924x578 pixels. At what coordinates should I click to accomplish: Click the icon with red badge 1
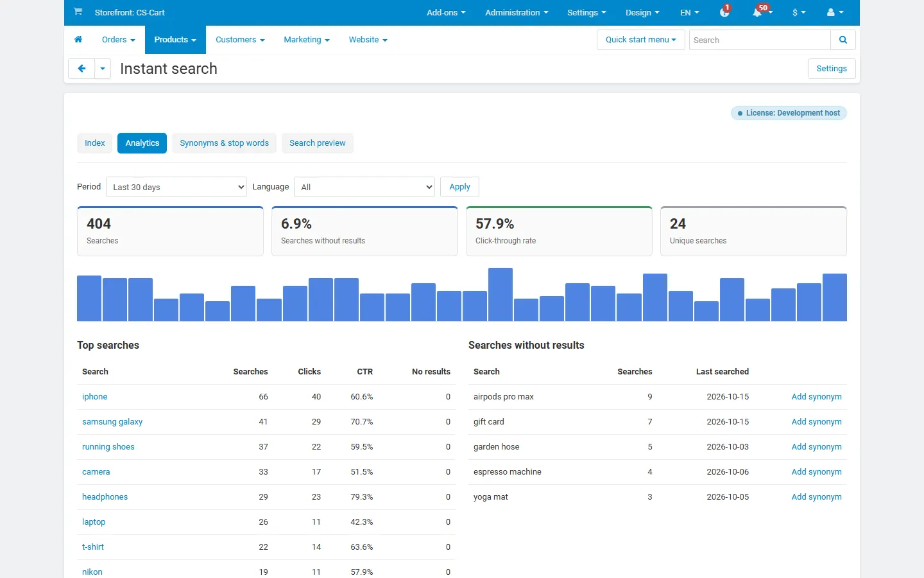coord(725,12)
